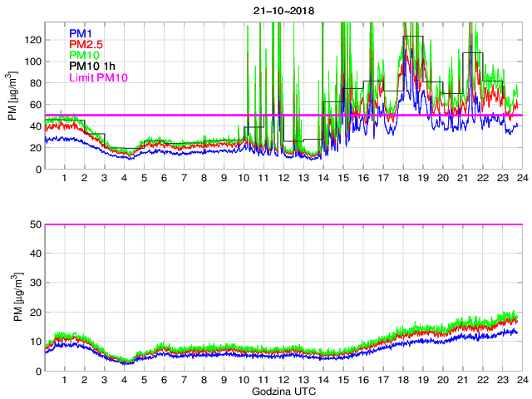Click hour 12 tick on bottom chart
The image size is (532, 399).
tap(283, 380)
